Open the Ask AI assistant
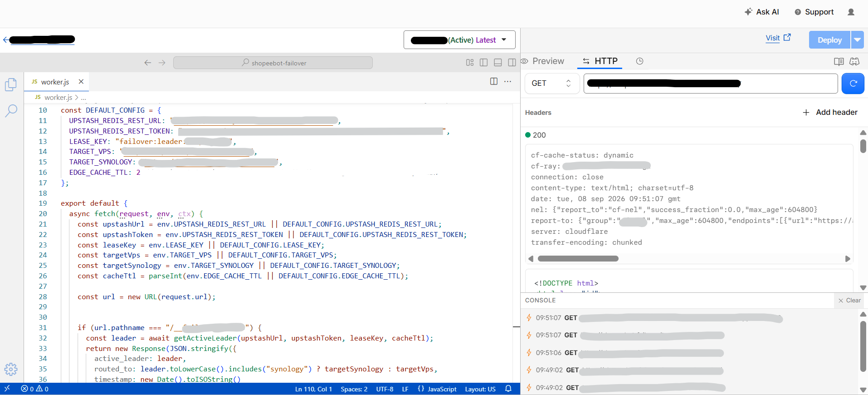Viewport: 868px width, 395px height. [x=762, y=12]
